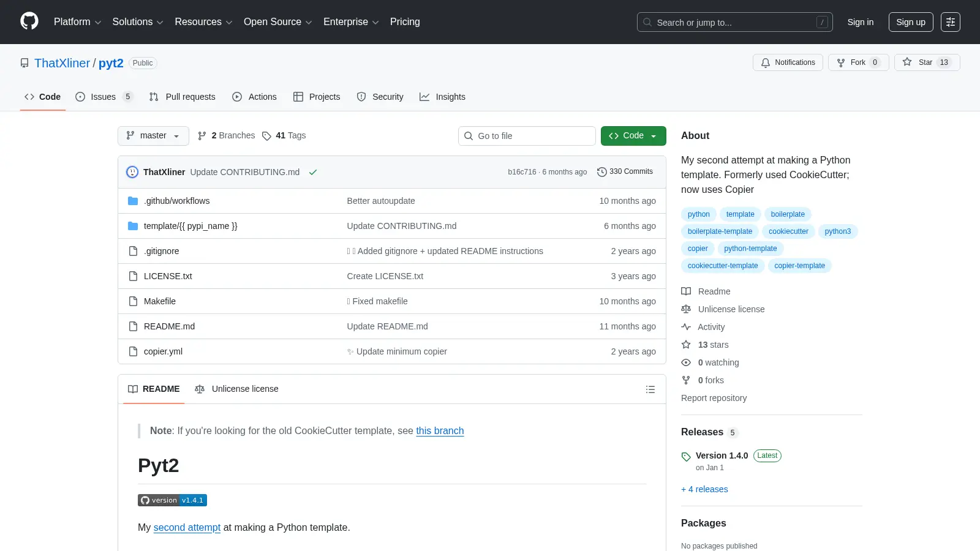Switch to the Issues tab
The height and width of the screenshot is (551, 980).
tap(104, 97)
